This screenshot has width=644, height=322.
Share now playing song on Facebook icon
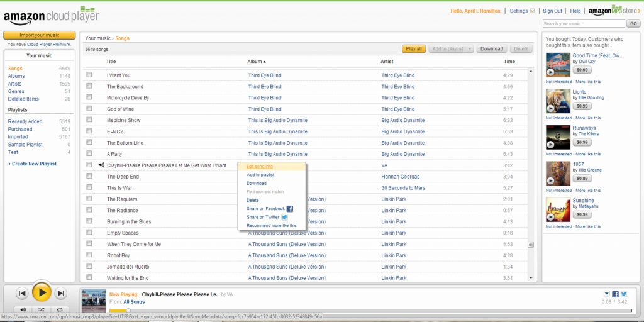615,294
